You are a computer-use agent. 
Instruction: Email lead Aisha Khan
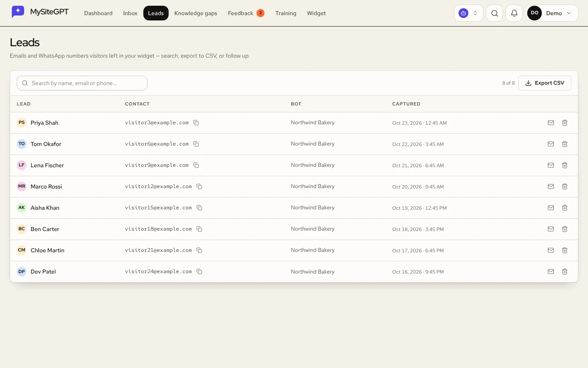551,208
